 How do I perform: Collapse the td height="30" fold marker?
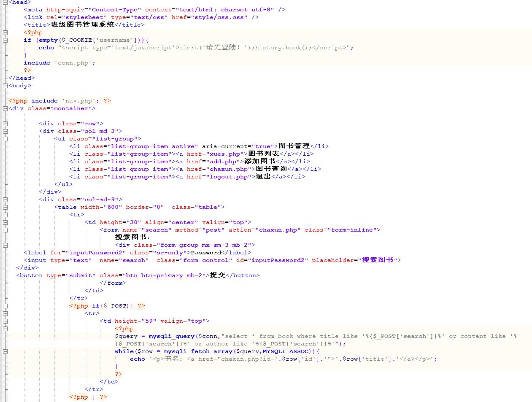5,222
